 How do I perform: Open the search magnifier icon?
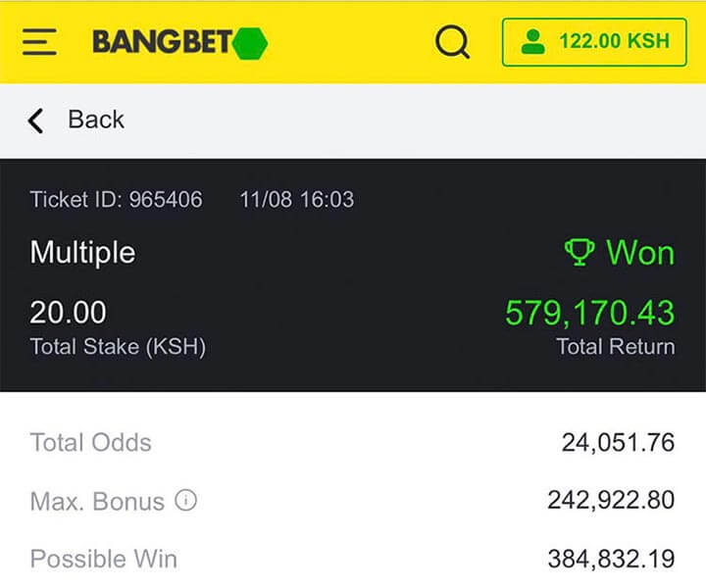[x=452, y=42]
